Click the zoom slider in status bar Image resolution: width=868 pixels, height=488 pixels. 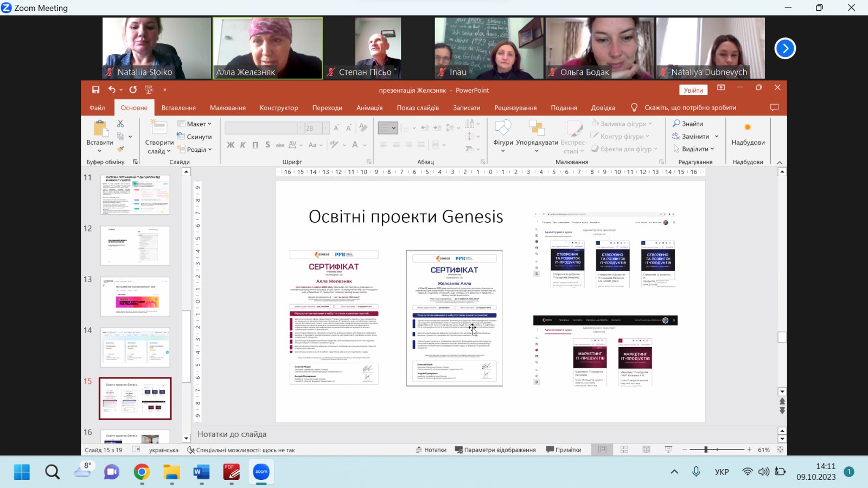tap(706, 450)
